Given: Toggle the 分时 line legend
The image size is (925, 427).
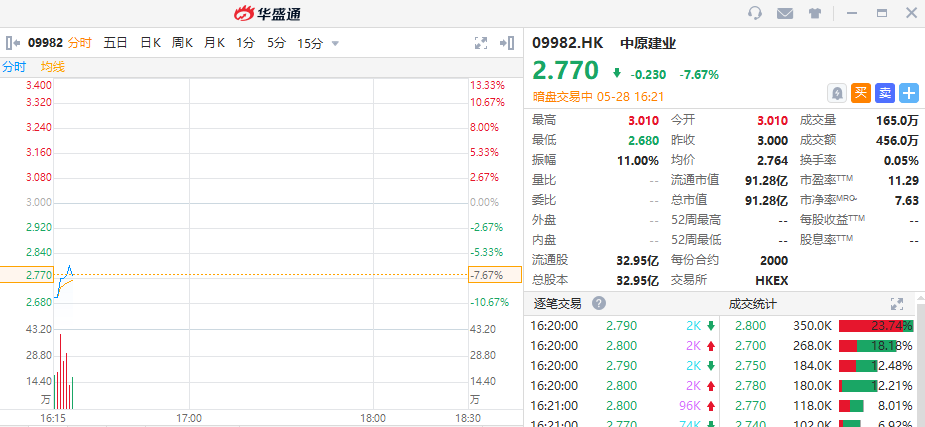Looking at the screenshot, I should pyautogui.click(x=14, y=67).
